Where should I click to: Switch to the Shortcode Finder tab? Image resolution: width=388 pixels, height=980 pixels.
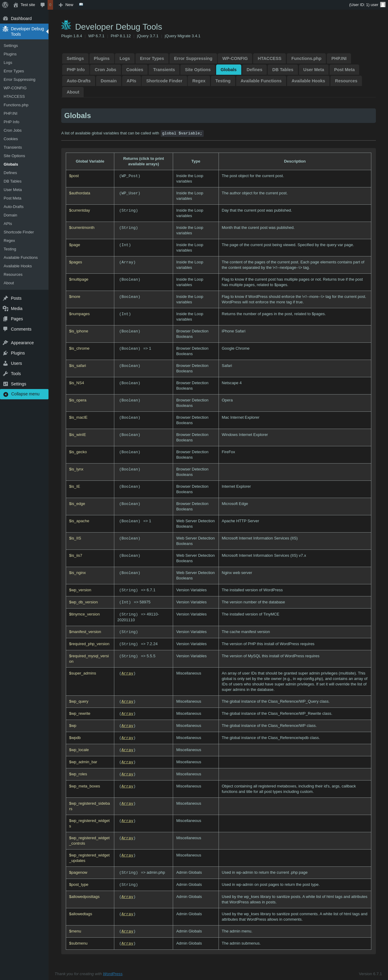pyautogui.click(x=164, y=81)
